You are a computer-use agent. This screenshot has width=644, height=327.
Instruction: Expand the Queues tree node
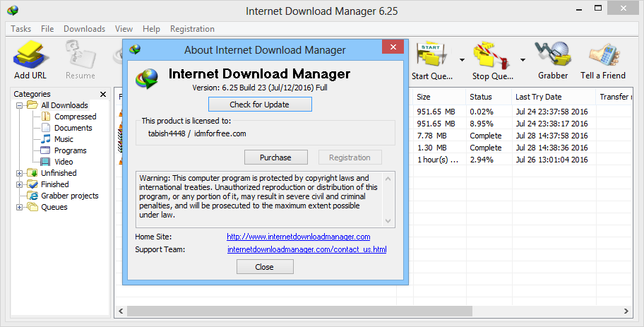[x=19, y=207]
